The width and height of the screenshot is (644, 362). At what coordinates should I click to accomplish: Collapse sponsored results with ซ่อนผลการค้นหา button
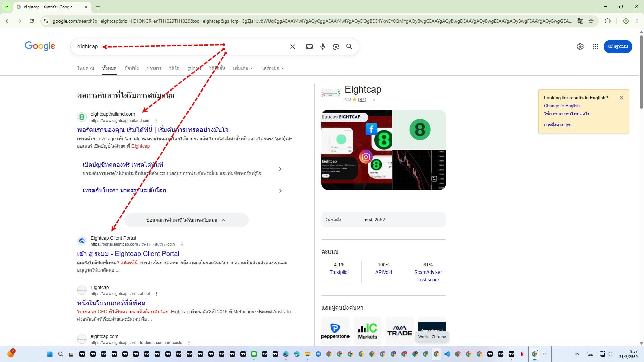tap(186, 220)
